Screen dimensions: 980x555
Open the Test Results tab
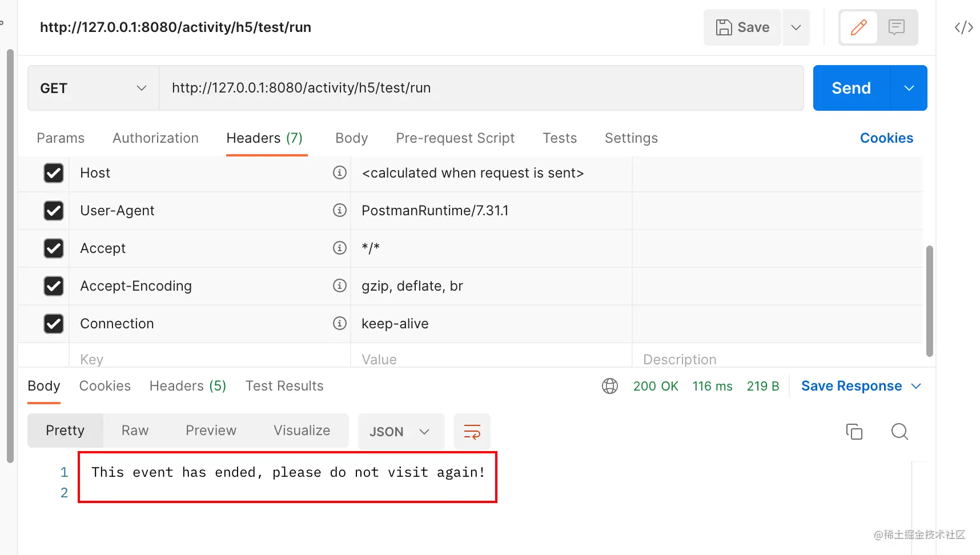(284, 386)
